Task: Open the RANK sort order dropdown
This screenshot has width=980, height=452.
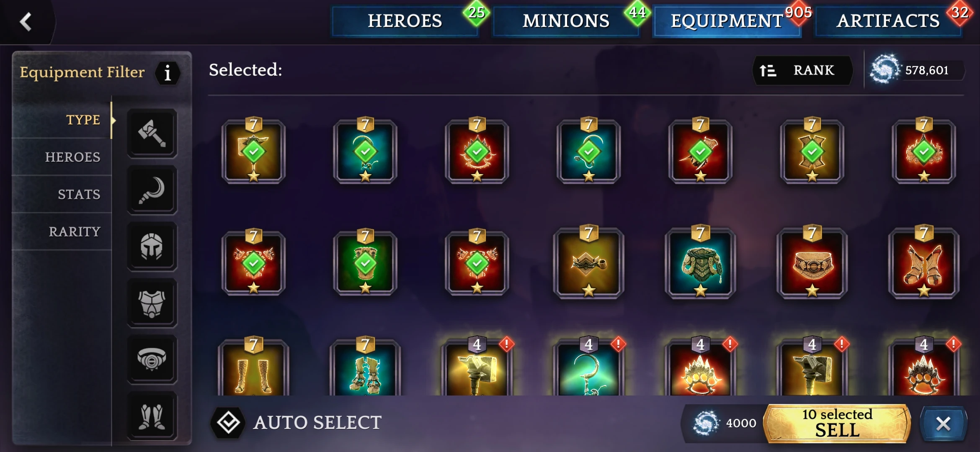Action: 803,70
